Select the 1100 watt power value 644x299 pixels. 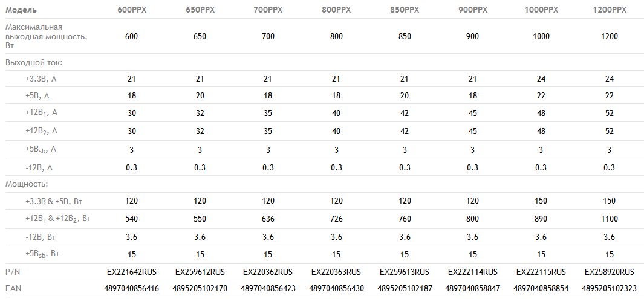pyautogui.click(x=610, y=219)
